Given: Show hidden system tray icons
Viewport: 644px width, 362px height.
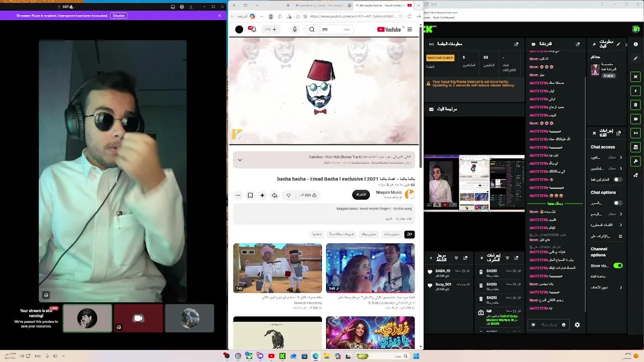Looking at the screenshot, I should click(x=63, y=356).
